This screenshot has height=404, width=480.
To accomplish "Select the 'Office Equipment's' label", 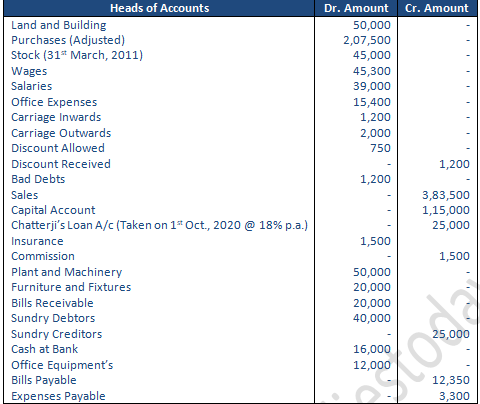I will pyautogui.click(x=62, y=365).
